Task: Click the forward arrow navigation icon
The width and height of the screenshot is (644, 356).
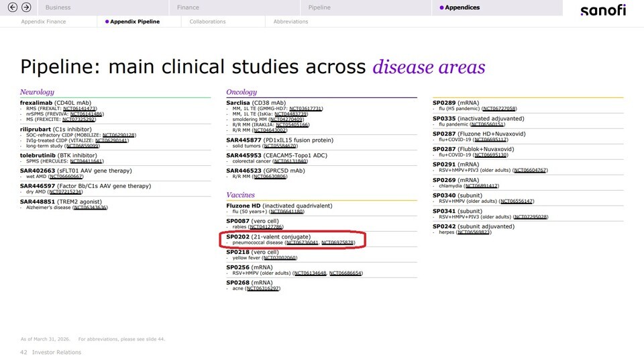Action: [26, 7]
